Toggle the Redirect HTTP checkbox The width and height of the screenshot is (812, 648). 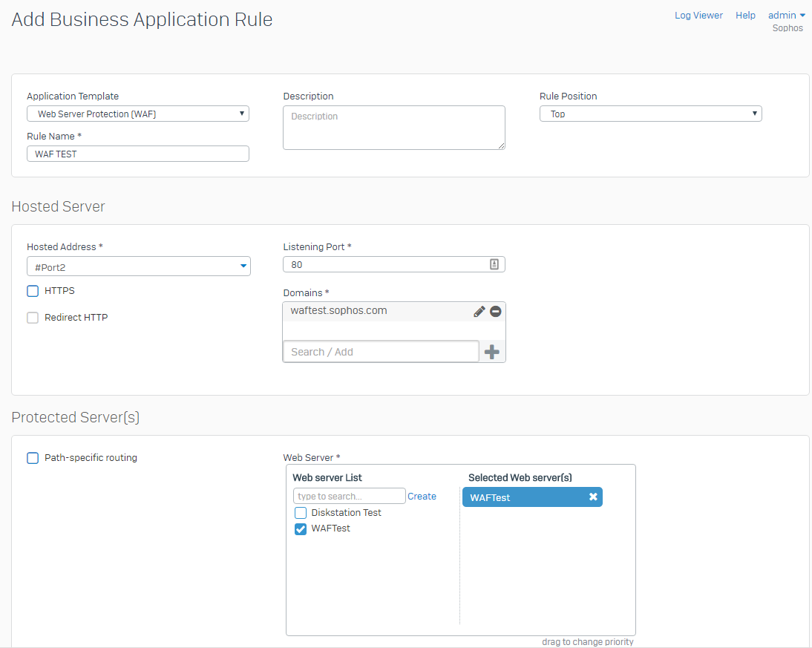[x=33, y=318]
